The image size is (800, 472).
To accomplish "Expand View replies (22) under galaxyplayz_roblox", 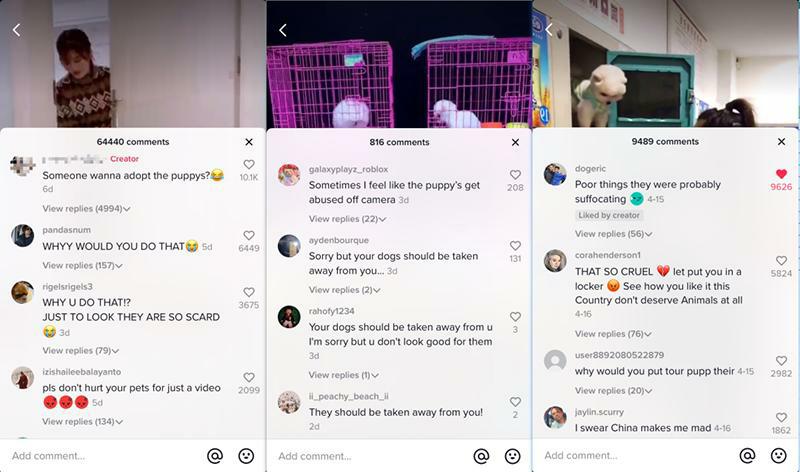I will pyautogui.click(x=347, y=218).
